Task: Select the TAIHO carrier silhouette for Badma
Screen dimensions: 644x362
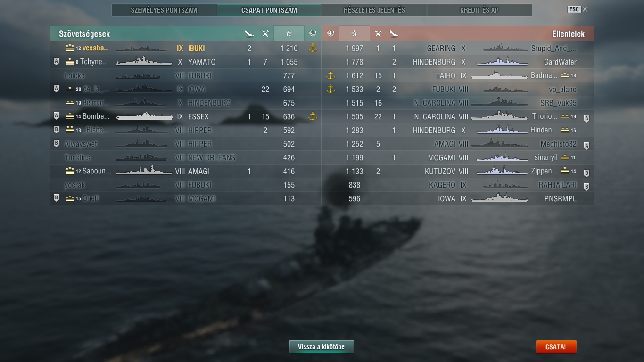Action: 500,75
